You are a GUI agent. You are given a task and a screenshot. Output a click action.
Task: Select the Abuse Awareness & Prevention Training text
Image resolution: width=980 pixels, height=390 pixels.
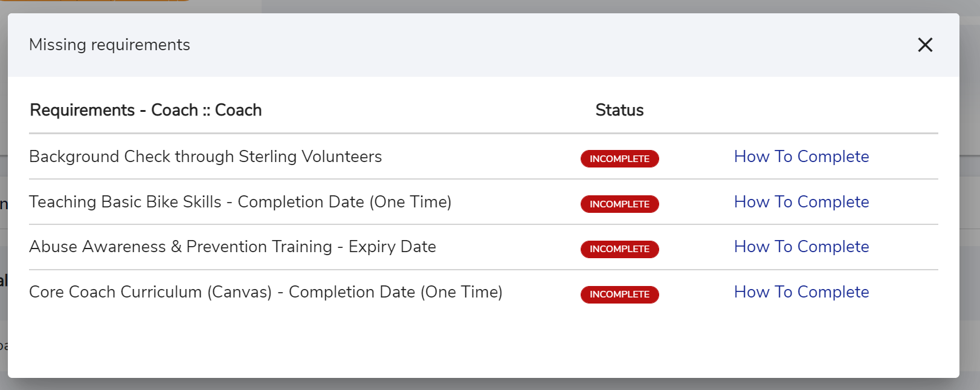[x=232, y=247]
